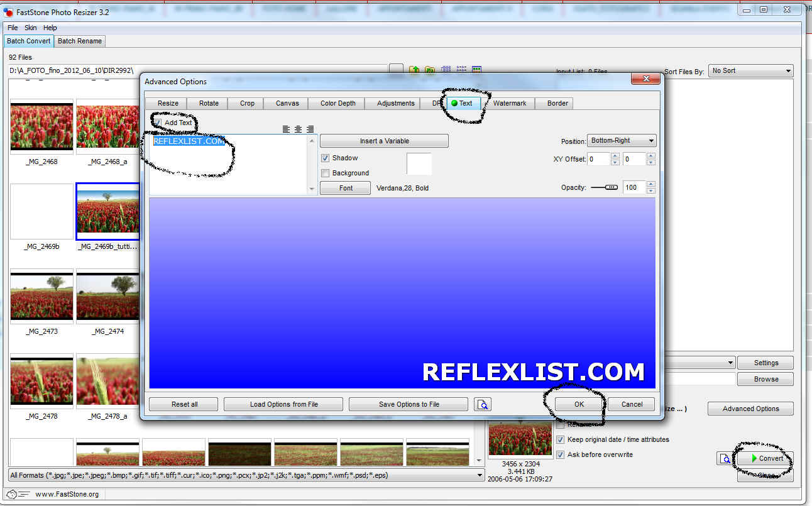Viewport: 812px width, 506px height.
Task: Click the opacity value field showing 100
Action: point(634,187)
